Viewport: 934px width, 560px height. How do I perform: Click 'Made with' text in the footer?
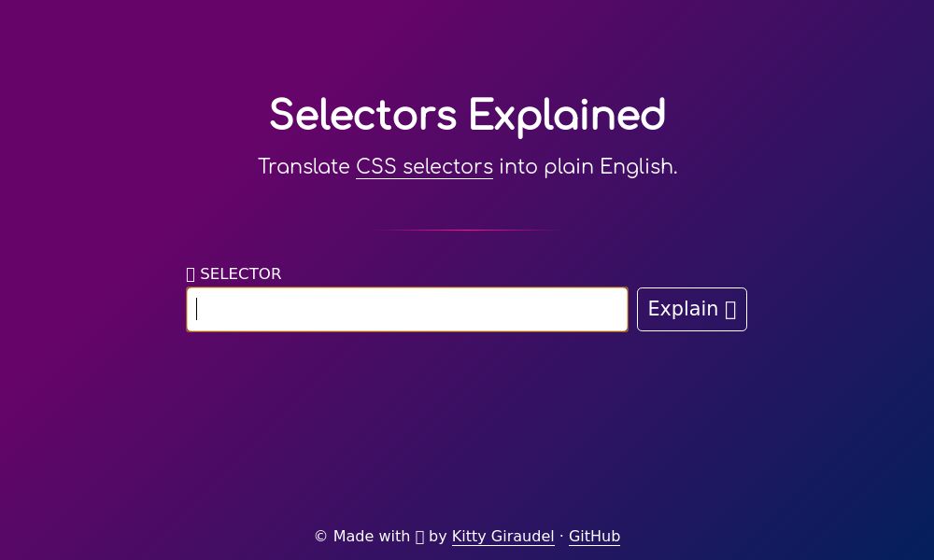point(372,536)
